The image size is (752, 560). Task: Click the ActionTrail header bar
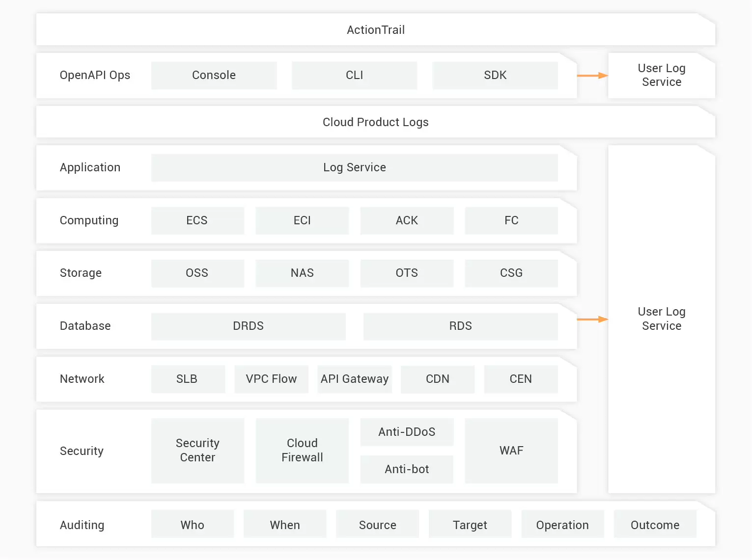pyautogui.click(x=375, y=30)
